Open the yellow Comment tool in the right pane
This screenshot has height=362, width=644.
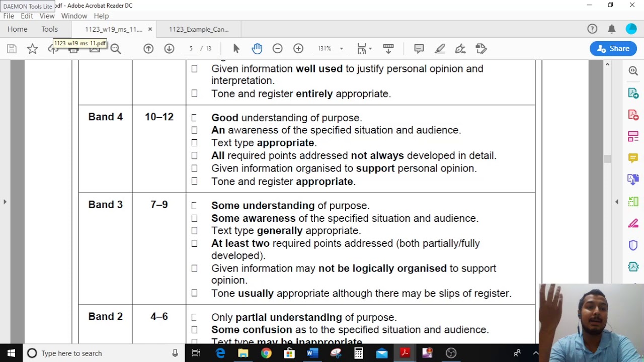tap(633, 158)
